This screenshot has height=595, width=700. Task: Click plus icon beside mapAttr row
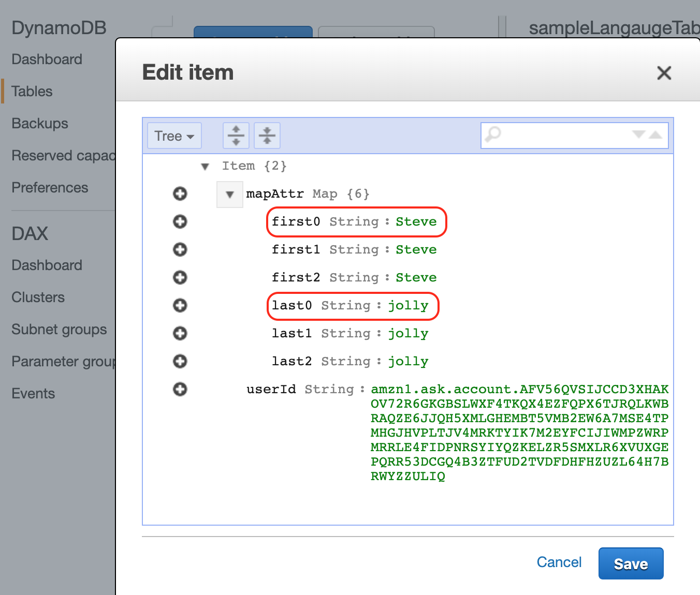[180, 194]
